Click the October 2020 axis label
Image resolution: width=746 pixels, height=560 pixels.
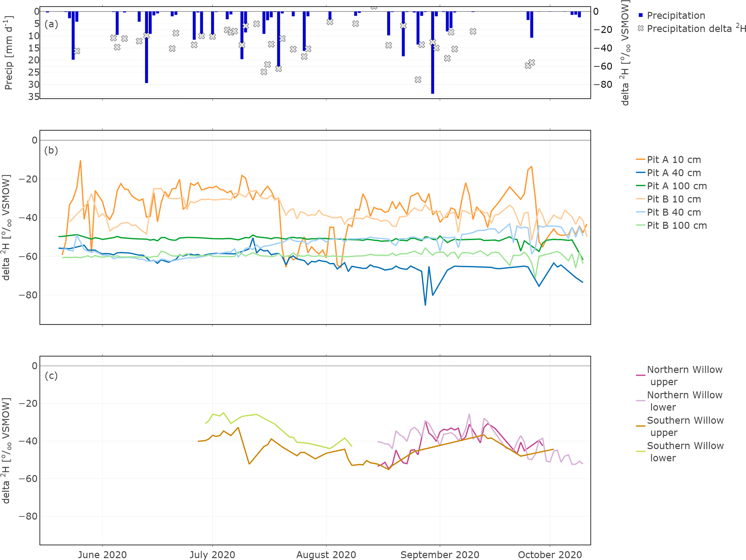[550, 555]
